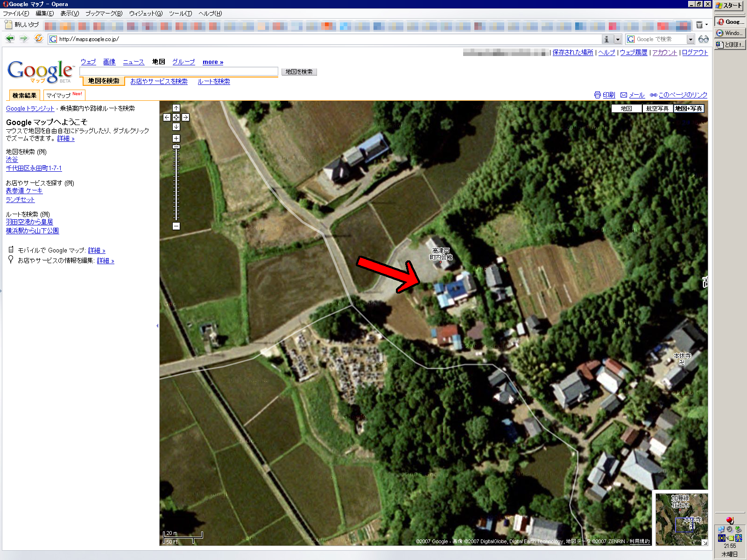Click the map re-center button between pan arrows
The width and height of the screenshot is (747, 560).
(176, 118)
